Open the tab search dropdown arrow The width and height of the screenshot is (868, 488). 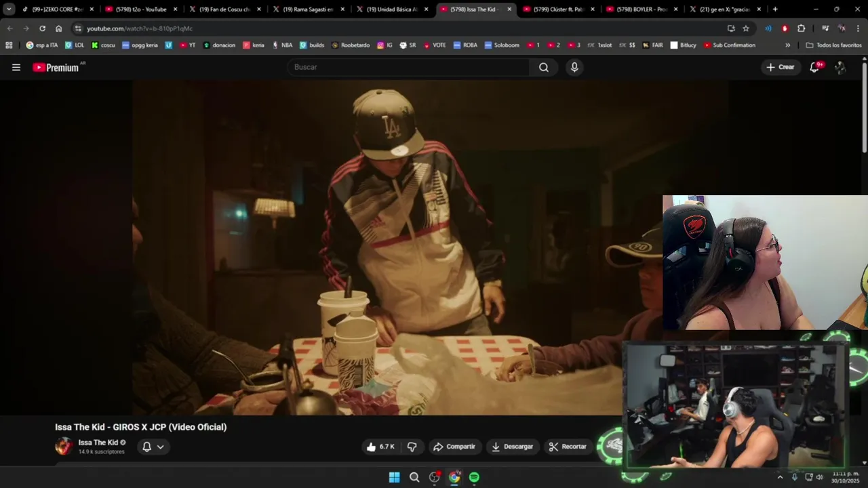pos(9,9)
